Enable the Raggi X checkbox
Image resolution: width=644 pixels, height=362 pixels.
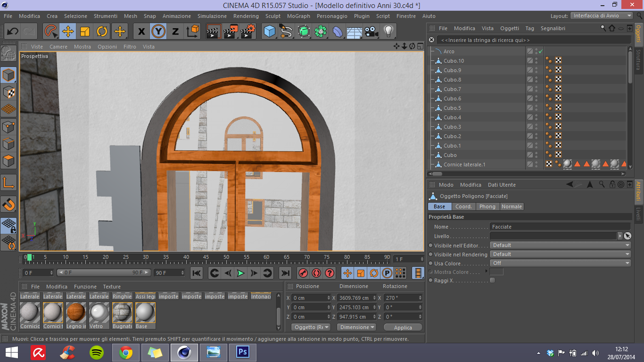[x=492, y=280]
